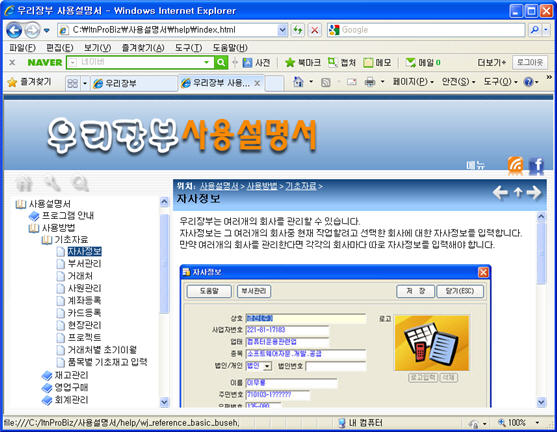
Task: Click the content pane scroll down arrow
Action: pos(541,402)
